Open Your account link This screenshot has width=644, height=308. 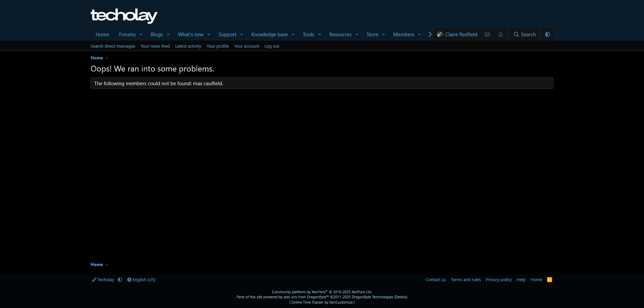click(x=247, y=46)
